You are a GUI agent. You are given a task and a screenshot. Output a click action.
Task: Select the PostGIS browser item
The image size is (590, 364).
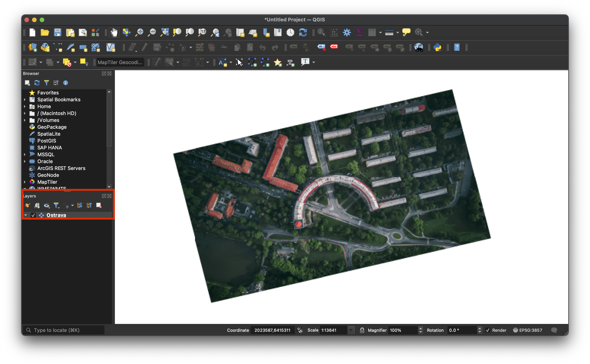point(46,141)
